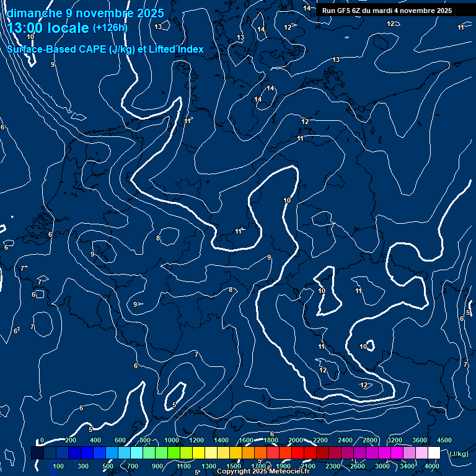Click the '2400' scale label
This screenshot has width=476, height=476.
point(345,440)
